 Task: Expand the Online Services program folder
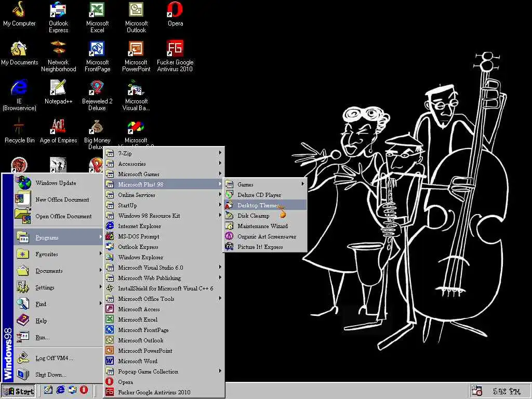[x=164, y=195]
